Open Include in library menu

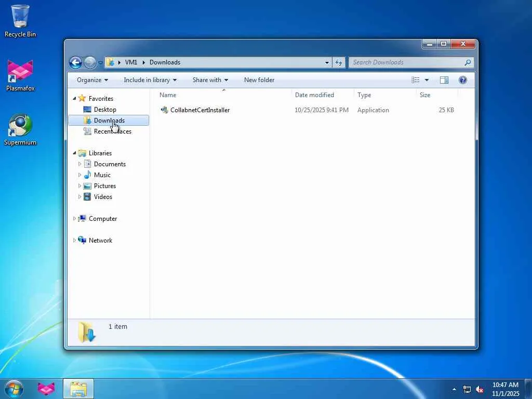coord(150,80)
